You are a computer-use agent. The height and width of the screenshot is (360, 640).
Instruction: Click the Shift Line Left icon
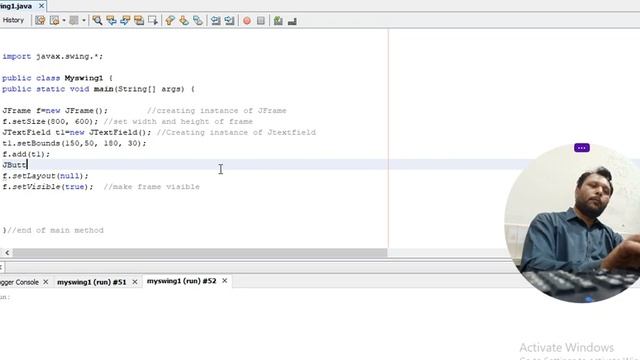pyautogui.click(x=216, y=20)
